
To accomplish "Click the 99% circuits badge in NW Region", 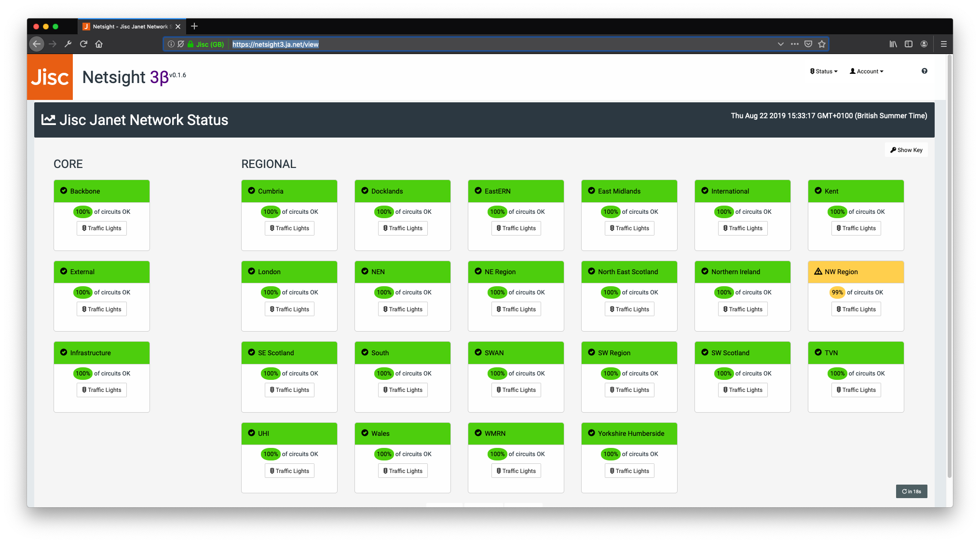I will pos(837,292).
